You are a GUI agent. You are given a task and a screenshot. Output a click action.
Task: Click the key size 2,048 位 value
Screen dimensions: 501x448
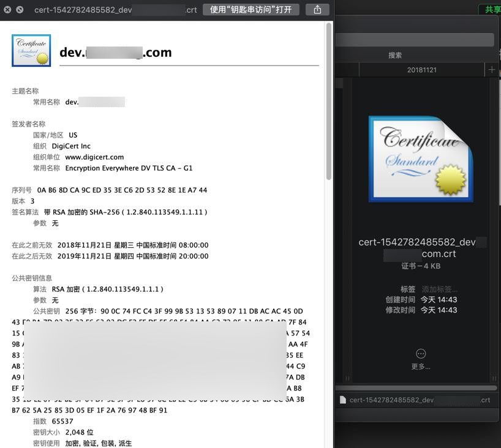point(79,432)
